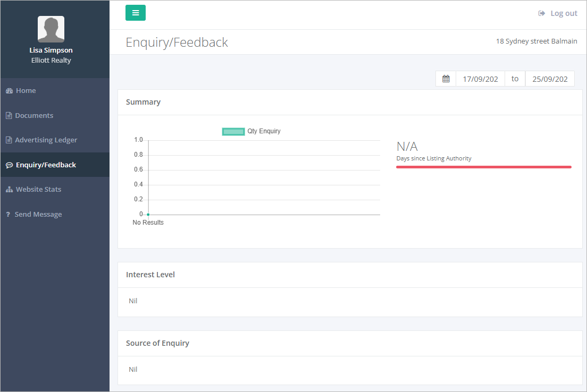Select the dashboard icon beside Home
Image resolution: width=587 pixels, height=392 pixels.
coord(9,90)
